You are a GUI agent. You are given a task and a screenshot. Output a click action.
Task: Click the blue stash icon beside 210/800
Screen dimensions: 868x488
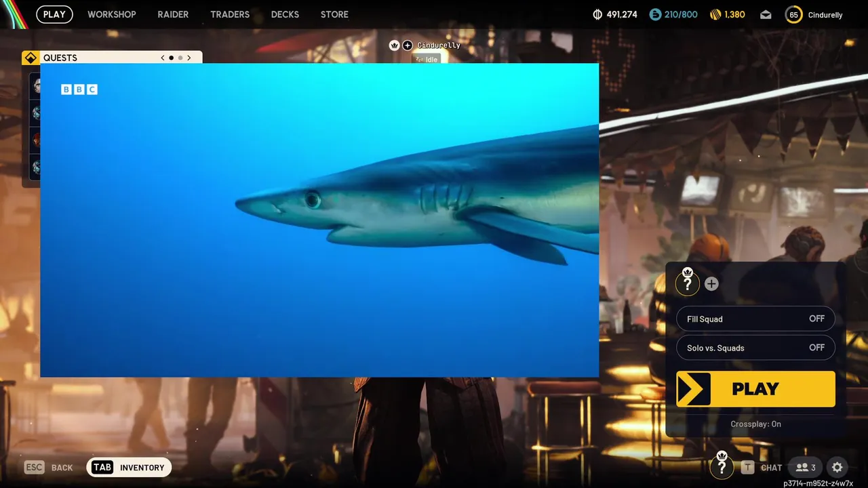click(x=655, y=14)
